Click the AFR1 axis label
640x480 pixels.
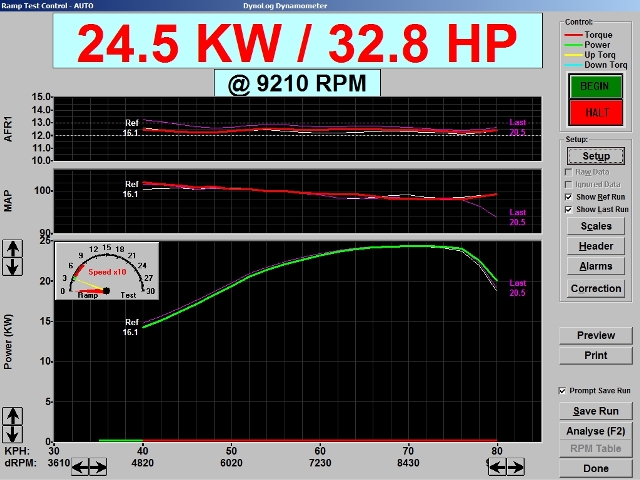pos(8,129)
